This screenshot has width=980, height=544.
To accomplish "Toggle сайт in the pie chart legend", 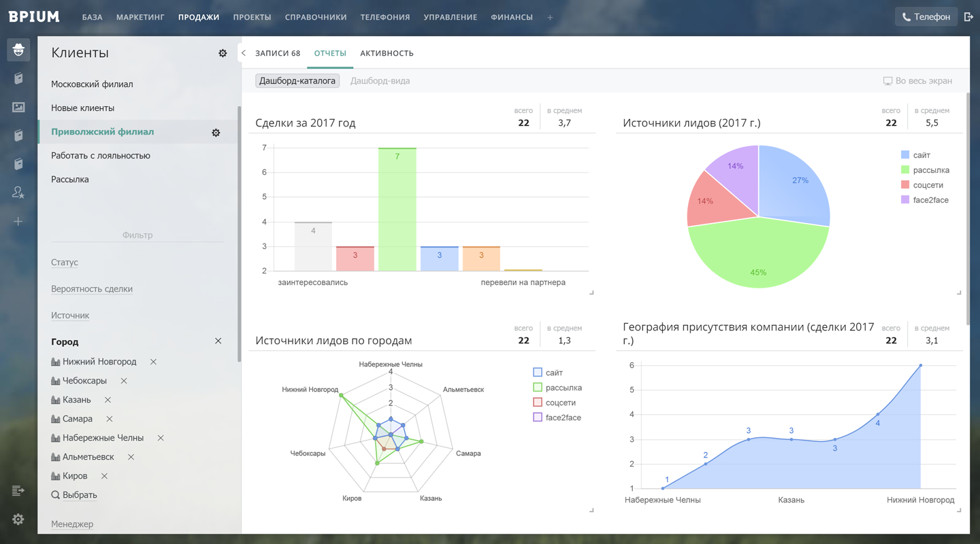I will click(x=915, y=155).
